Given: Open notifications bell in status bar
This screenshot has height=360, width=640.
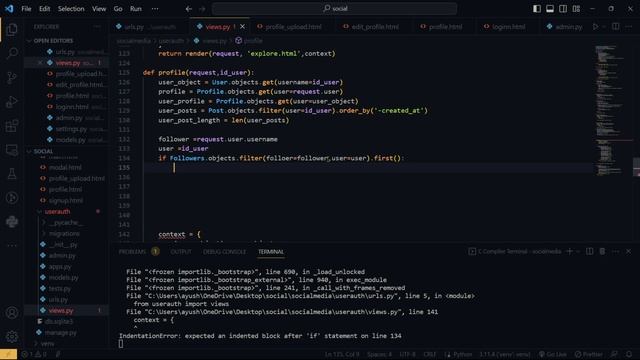Looking at the screenshot, I should 629,354.
